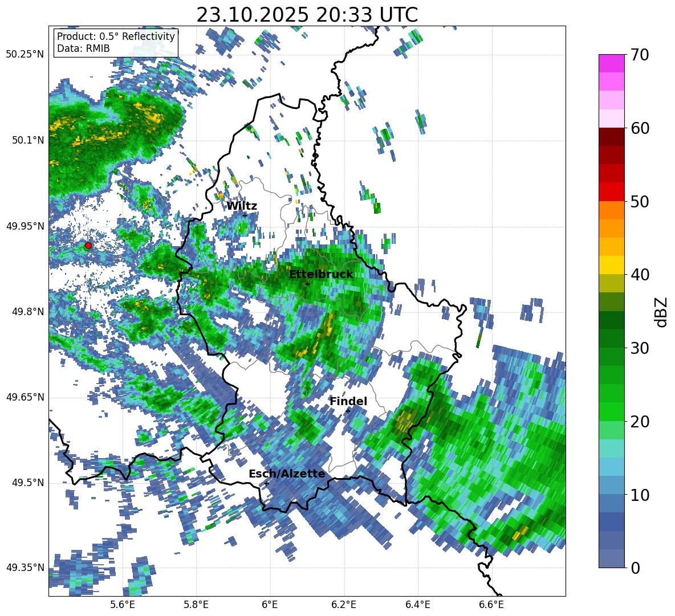Click the 50.25°N latitude label
This screenshot has height=616, width=675.
click(25, 55)
